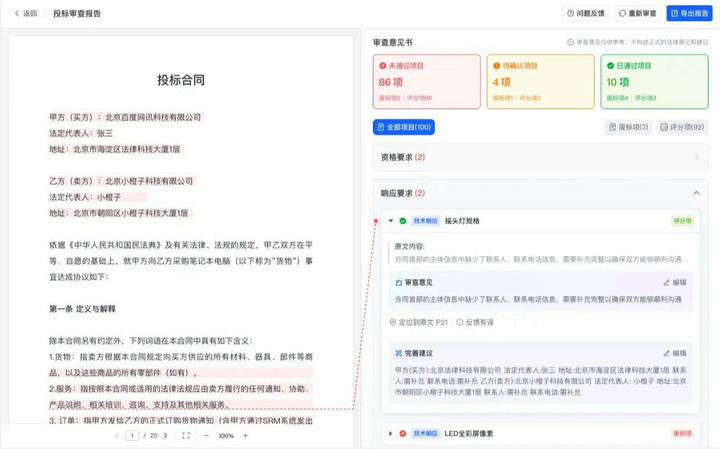Click 技术响应 tag beside LED全彩屏像素
Image resolution: width=720 pixels, height=449 pixels.
click(x=425, y=433)
